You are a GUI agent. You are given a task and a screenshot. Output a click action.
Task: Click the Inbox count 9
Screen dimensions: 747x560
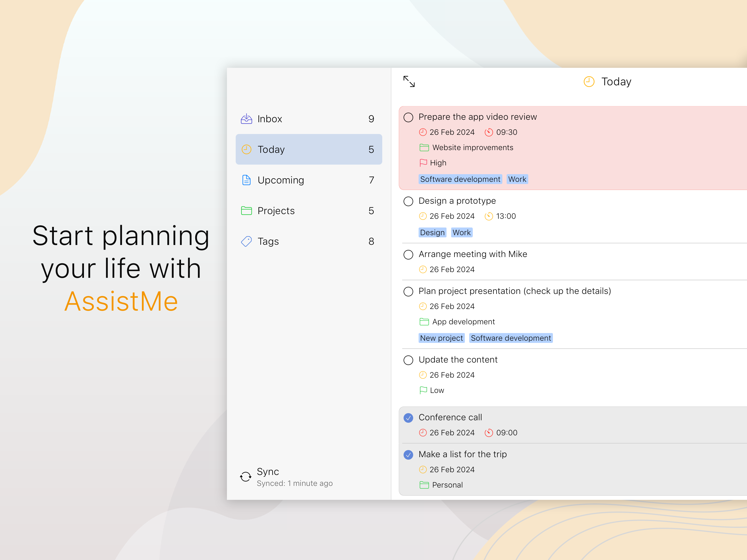tap(371, 119)
